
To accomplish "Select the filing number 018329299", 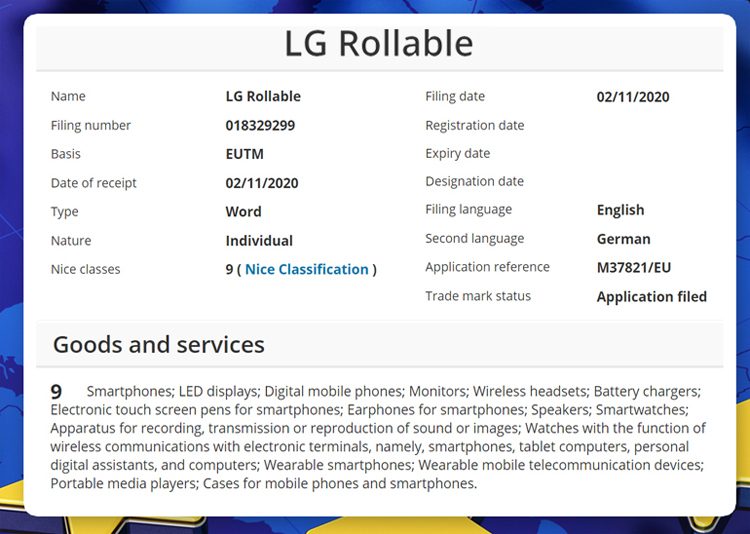I will pyautogui.click(x=260, y=126).
